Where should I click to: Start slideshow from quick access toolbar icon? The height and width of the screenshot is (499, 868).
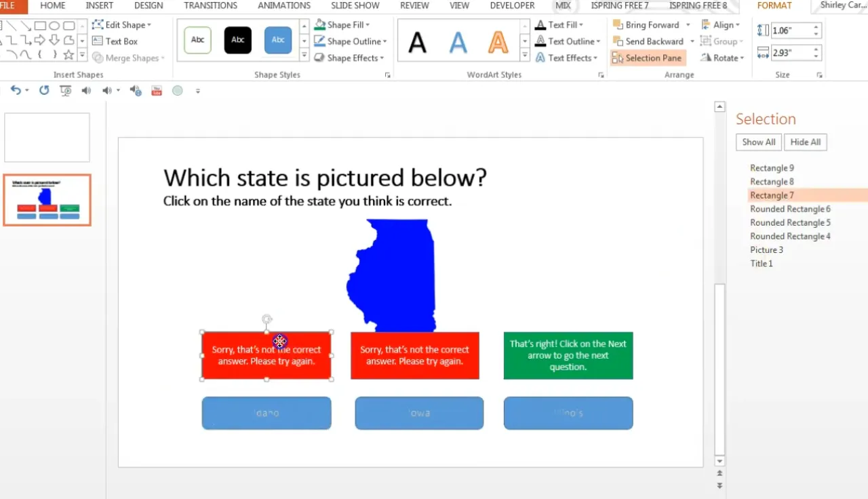click(66, 90)
